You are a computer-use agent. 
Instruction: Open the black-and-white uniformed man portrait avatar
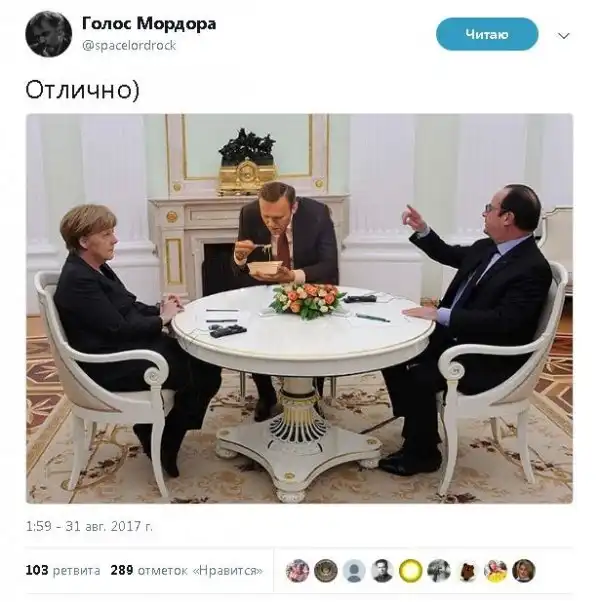382,571
